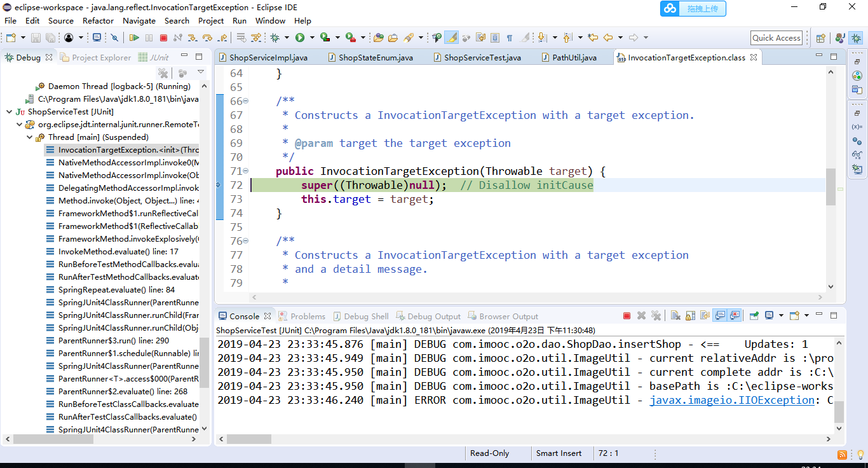
Task: Open Console display selected dropdown arrow
Action: 781,315
